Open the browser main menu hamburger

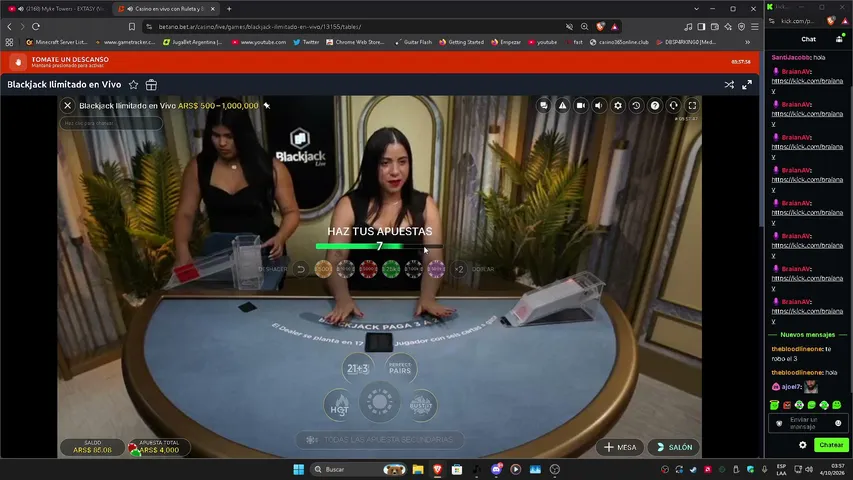tap(755, 27)
